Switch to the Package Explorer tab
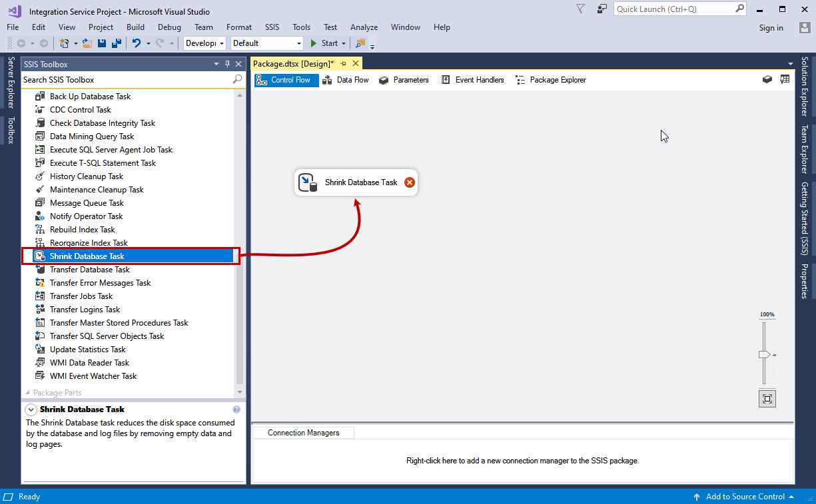Image resolution: width=816 pixels, height=504 pixels. (551, 80)
